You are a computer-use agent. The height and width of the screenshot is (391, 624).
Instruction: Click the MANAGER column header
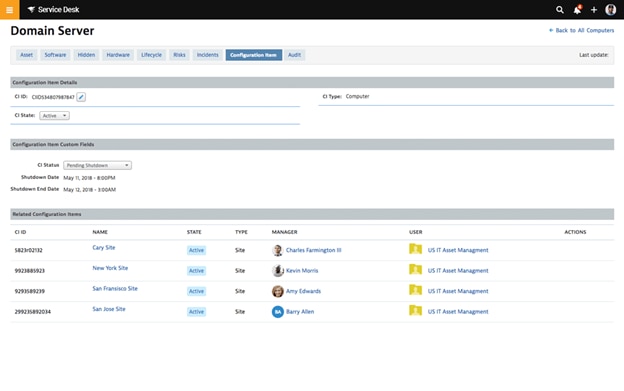point(285,232)
